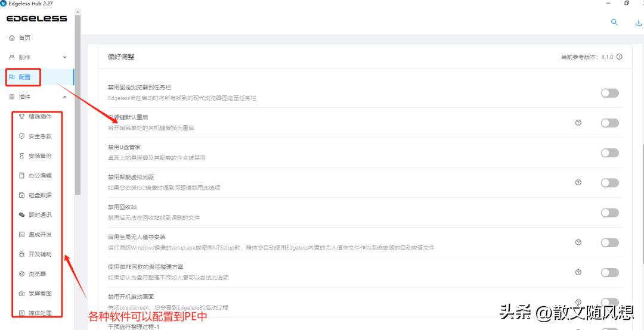Open help icon for 使用微PE同款的盘符整理方案
644x330 pixels.
point(578,272)
